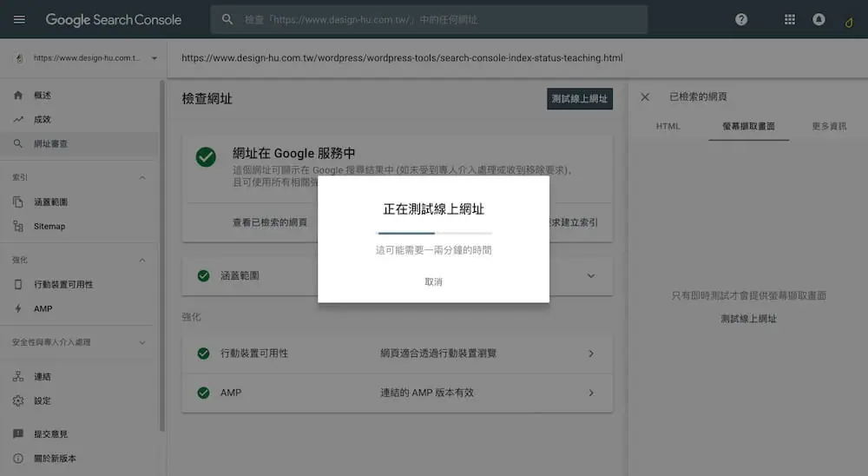Click the URL inspection search field
Image resolution: width=868 pixels, height=476 pixels.
[x=429, y=19]
